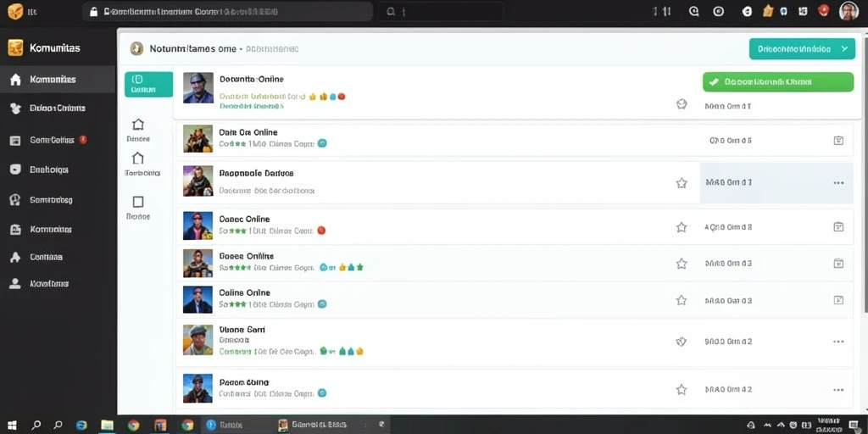Screen dimensions: 868x434
Task: Open File Explorer from the taskbar
Action: pos(107,426)
